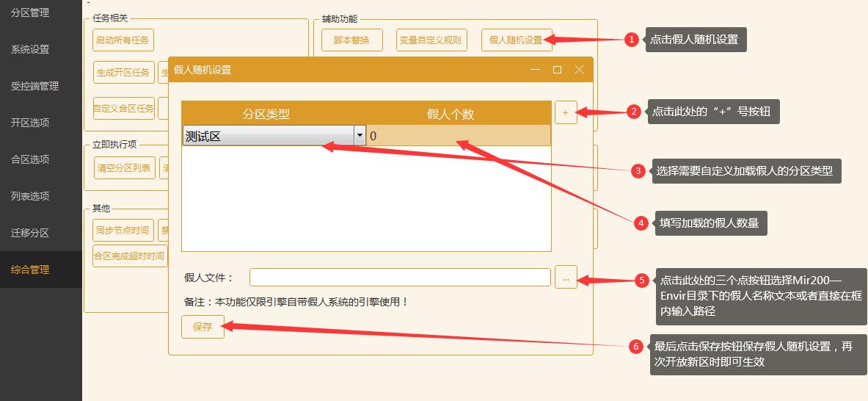Screen dimensions: 868x401
Task: Navigate to 迁移分区 in the sidebar
Action: pyautogui.click(x=30, y=233)
